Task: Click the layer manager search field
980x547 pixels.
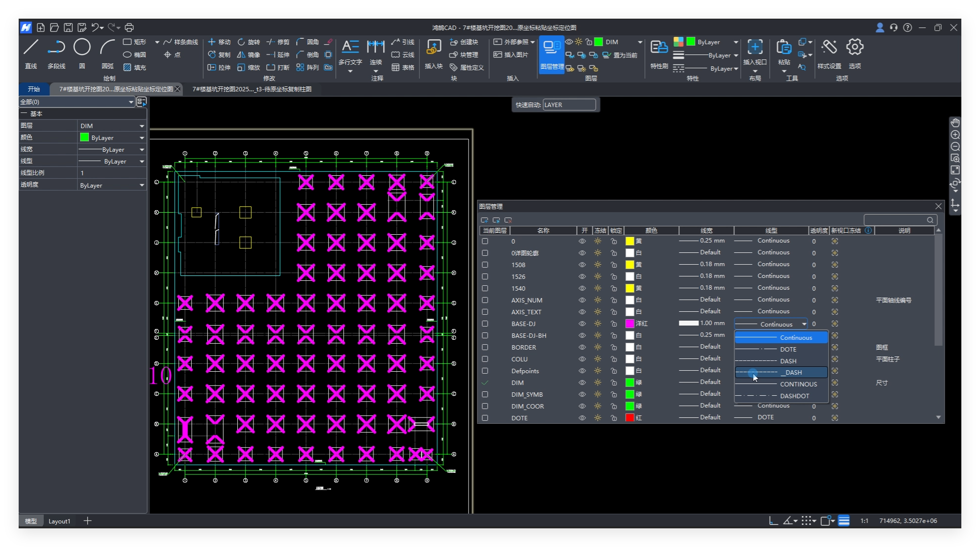Action: click(x=895, y=220)
